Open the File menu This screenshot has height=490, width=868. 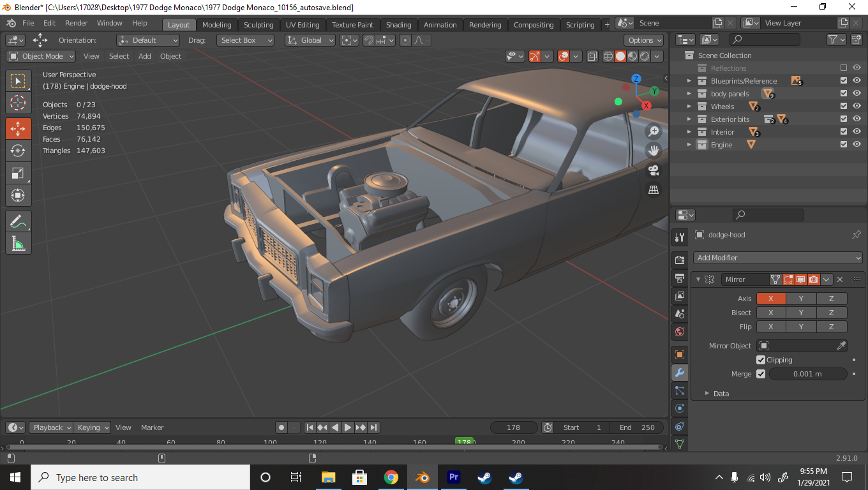28,23
